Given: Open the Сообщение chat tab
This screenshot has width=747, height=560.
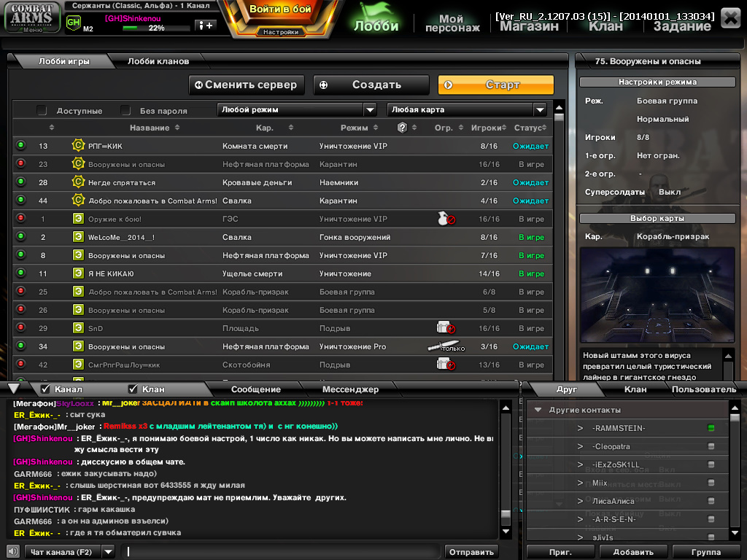Looking at the screenshot, I should point(256,389).
